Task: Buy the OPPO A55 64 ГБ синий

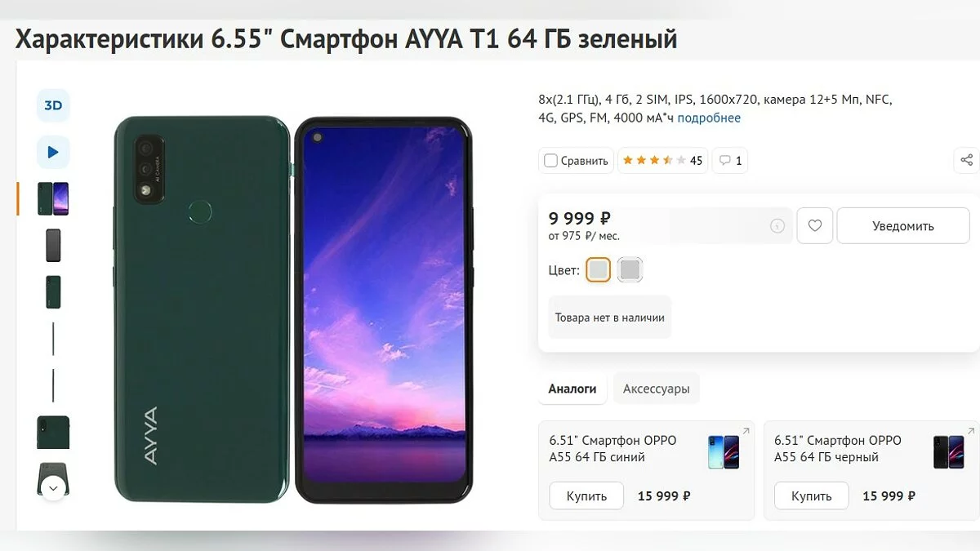Action: [x=586, y=495]
